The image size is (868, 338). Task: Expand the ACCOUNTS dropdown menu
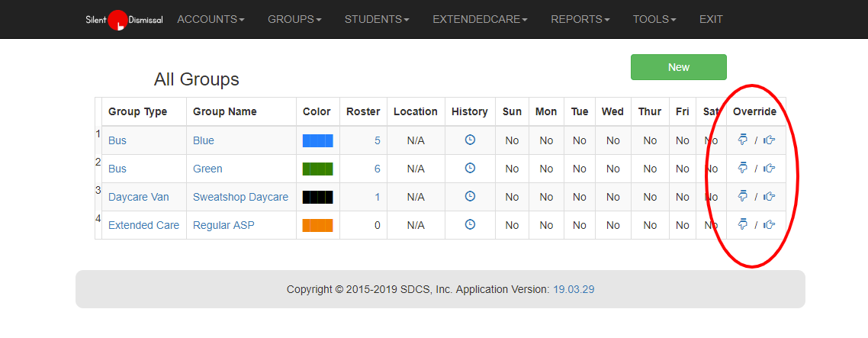click(x=211, y=19)
